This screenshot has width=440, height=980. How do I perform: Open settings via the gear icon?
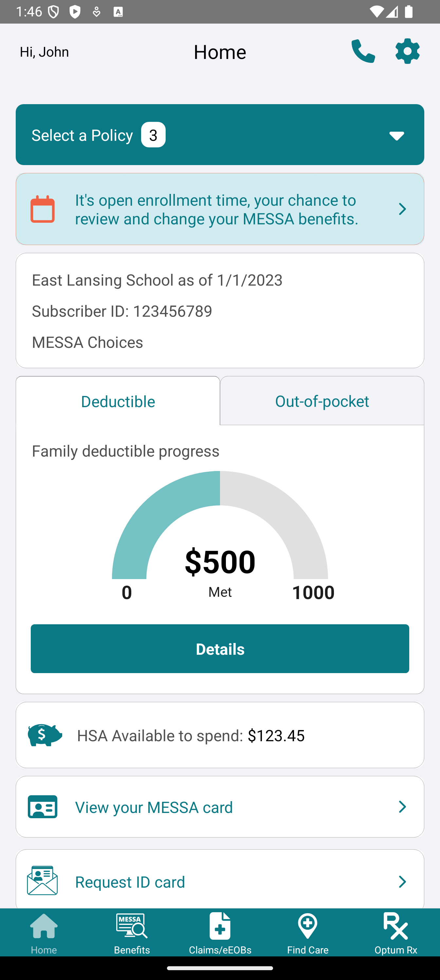[407, 51]
